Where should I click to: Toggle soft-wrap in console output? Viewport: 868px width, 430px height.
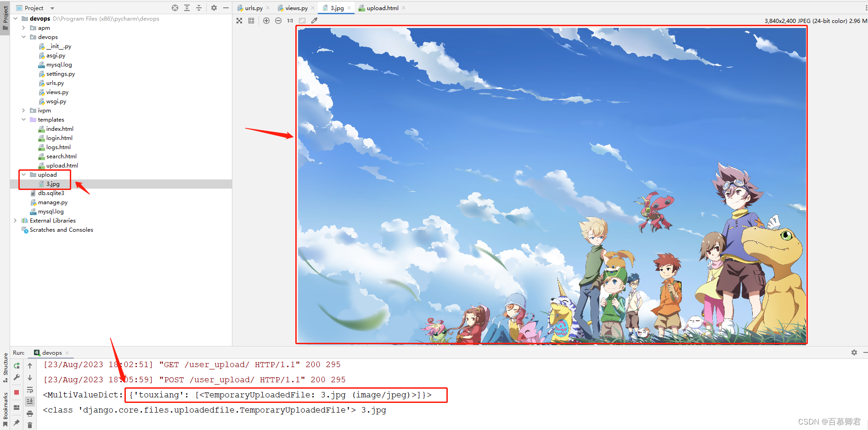[30, 390]
